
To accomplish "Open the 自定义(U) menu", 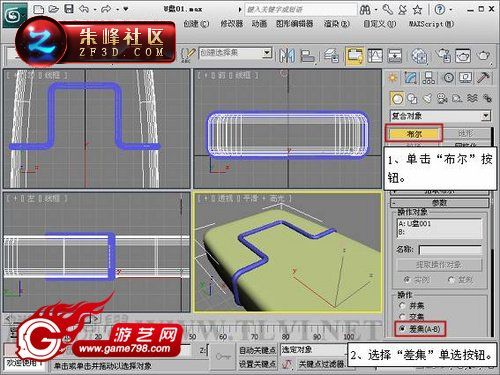I will pos(380,24).
